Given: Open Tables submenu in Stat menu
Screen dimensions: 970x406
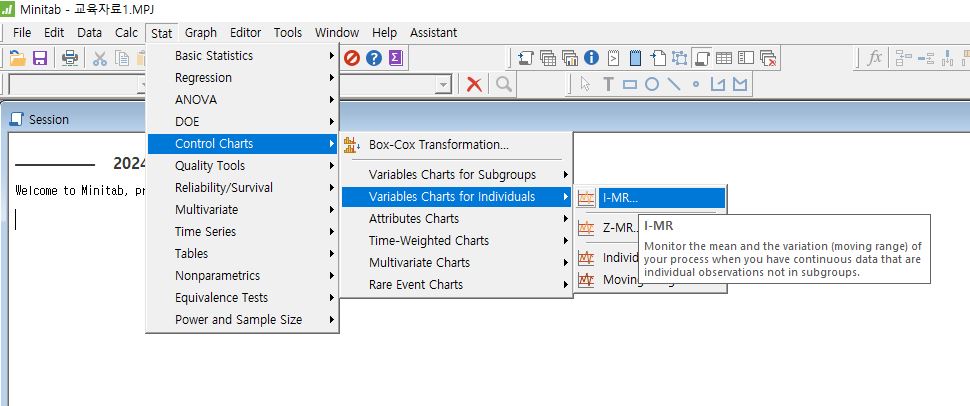Looking at the screenshot, I should 242,253.
